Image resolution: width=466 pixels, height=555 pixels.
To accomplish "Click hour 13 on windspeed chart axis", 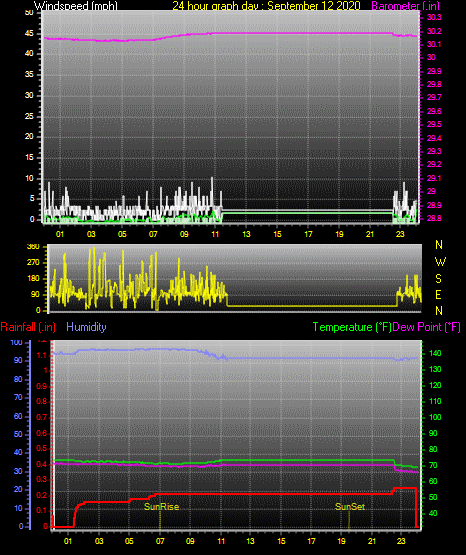I will click(x=246, y=234).
